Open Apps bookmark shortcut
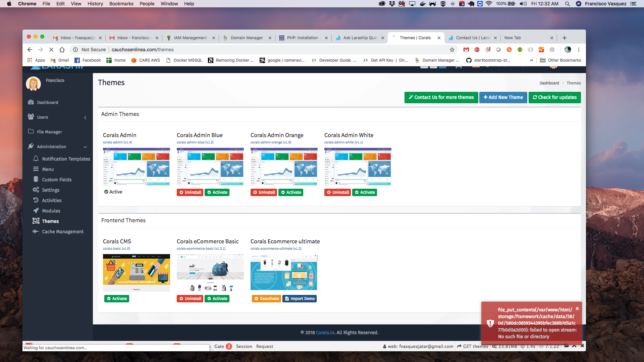 (x=36, y=60)
